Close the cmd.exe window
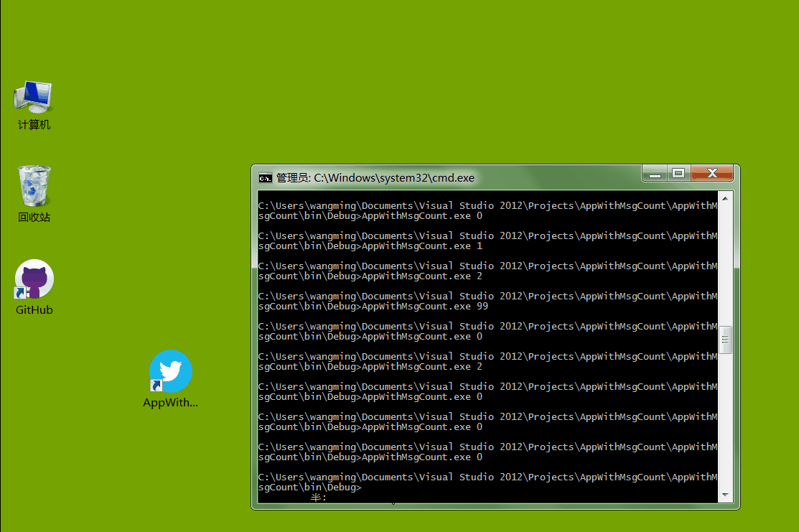Viewport: 799px width, 532px height. [x=712, y=173]
